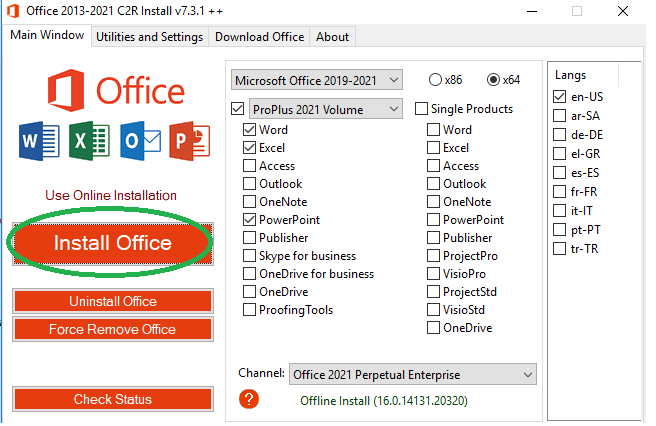Screen dimensions: 656x426
Task: Check OneDrive in the ProPlus suite list
Action: pos(249,292)
